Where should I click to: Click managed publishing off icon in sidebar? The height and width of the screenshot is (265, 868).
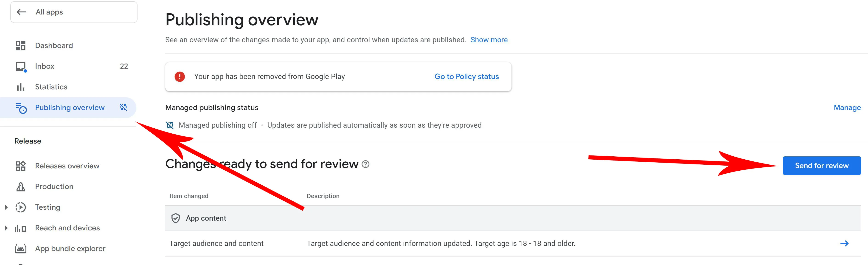click(123, 107)
